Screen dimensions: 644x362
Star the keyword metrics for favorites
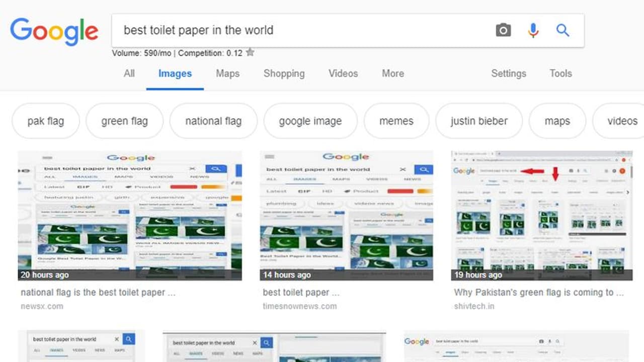pyautogui.click(x=250, y=51)
